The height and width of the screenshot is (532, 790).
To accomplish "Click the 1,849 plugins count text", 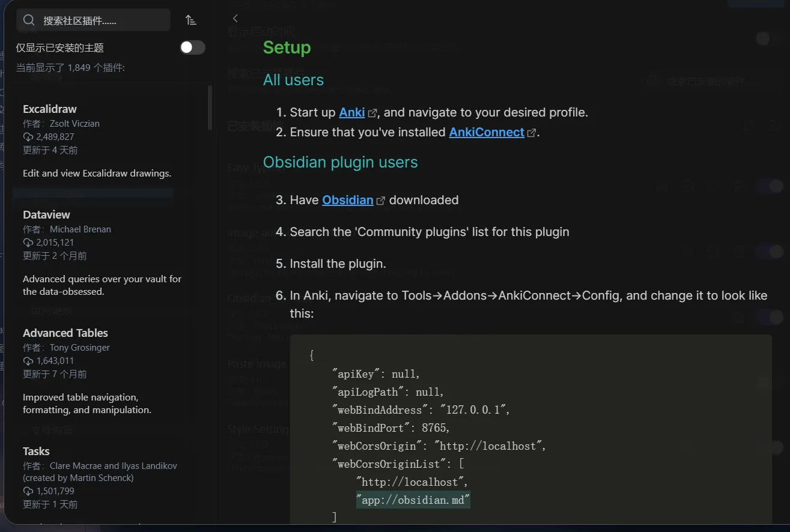I will tap(70, 68).
